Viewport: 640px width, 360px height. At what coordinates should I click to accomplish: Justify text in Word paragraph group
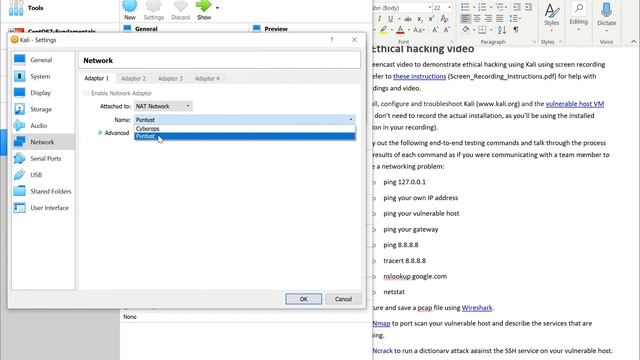tap(499, 18)
